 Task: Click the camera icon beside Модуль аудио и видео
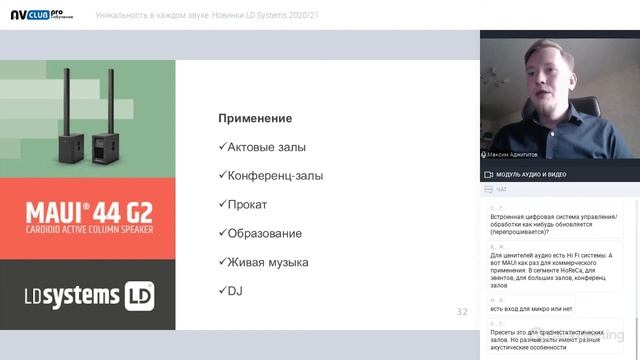488,175
